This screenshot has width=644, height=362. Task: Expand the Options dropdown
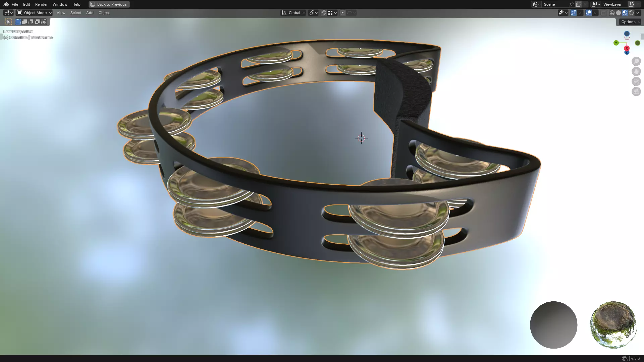tap(630, 22)
